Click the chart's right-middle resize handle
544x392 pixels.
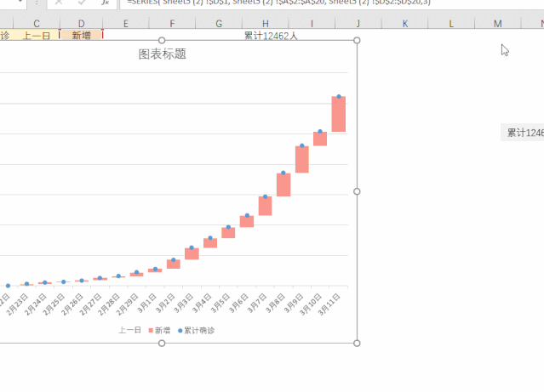coord(357,191)
